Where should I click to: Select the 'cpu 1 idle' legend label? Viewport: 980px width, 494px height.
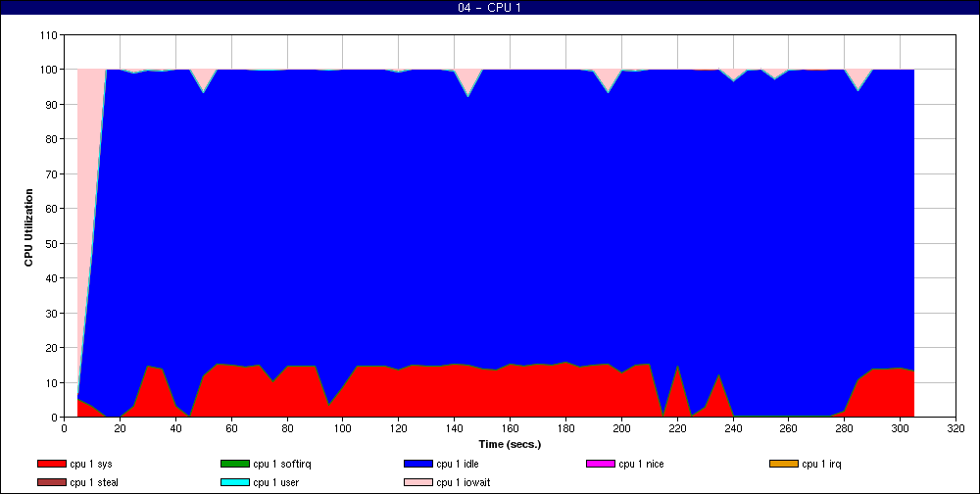458,464
